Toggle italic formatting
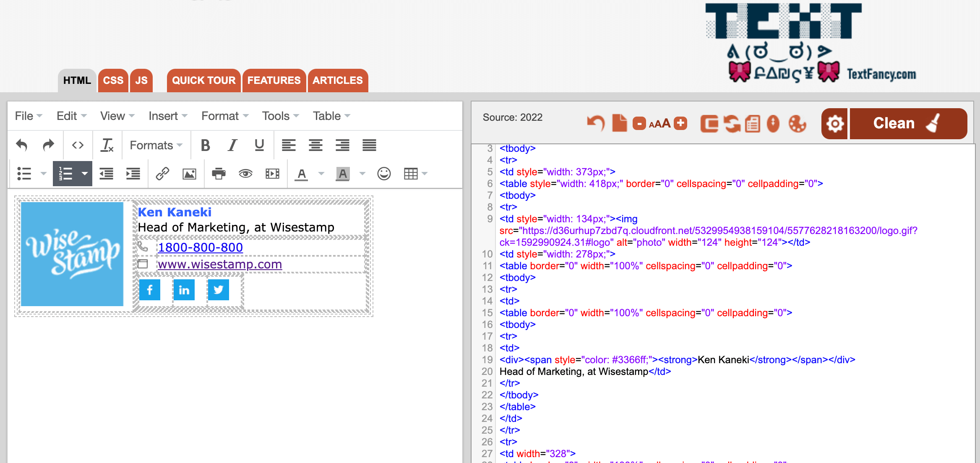Image resolution: width=980 pixels, height=463 pixels. [x=232, y=145]
